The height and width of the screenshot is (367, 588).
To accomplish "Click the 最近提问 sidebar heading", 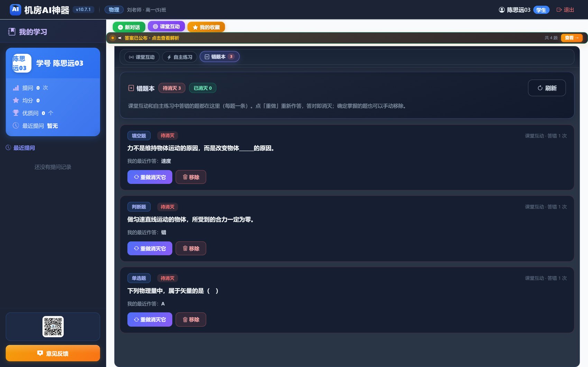I will pyautogui.click(x=20, y=148).
